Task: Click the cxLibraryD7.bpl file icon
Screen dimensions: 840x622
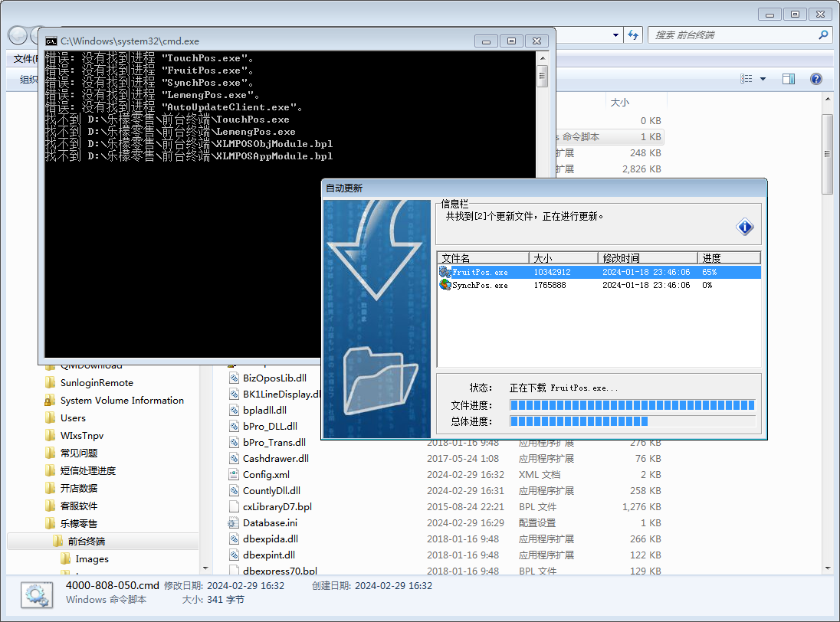Action: 234,506
